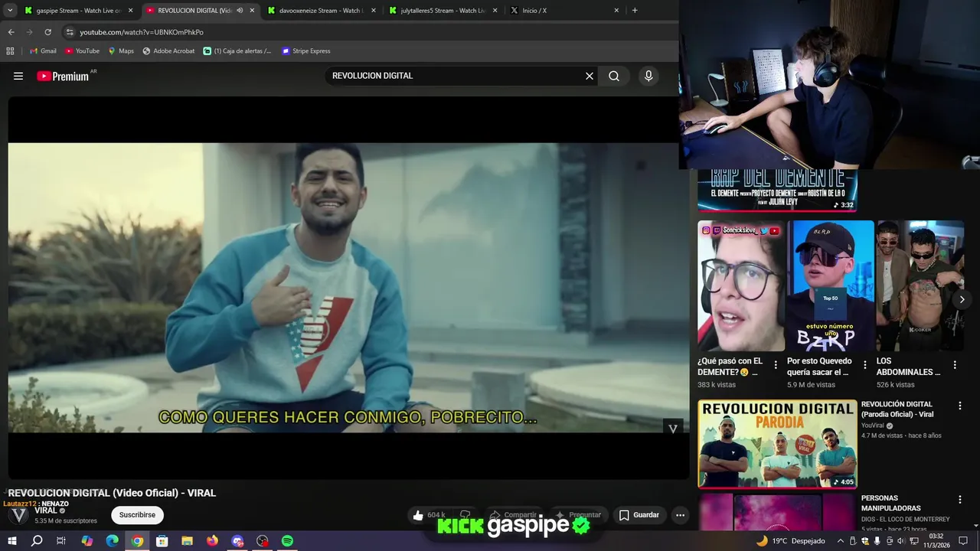Image resolution: width=980 pixels, height=551 pixels.
Task: Start voice search with microphone icon
Action: (x=648, y=76)
